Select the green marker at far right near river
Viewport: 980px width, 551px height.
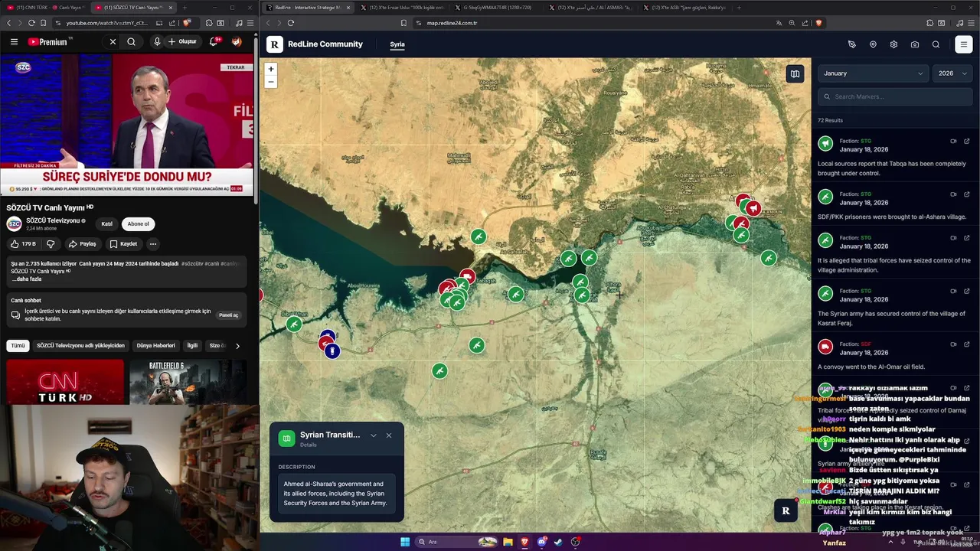tap(768, 259)
